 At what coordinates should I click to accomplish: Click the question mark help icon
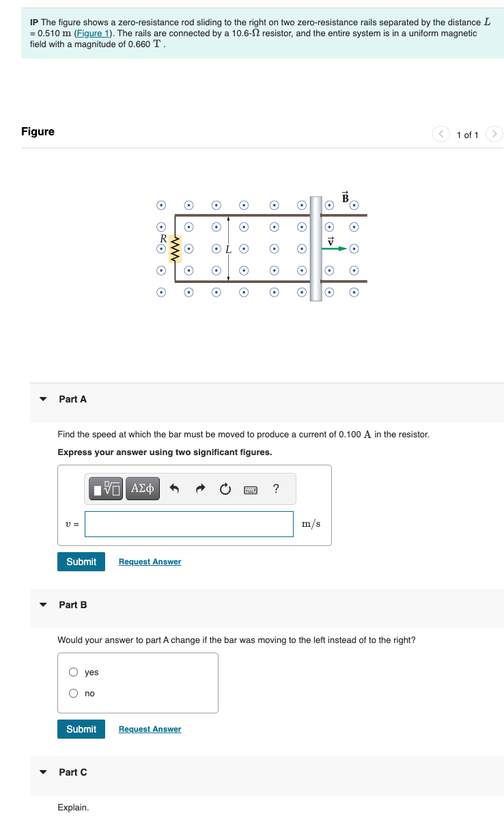pyautogui.click(x=275, y=488)
